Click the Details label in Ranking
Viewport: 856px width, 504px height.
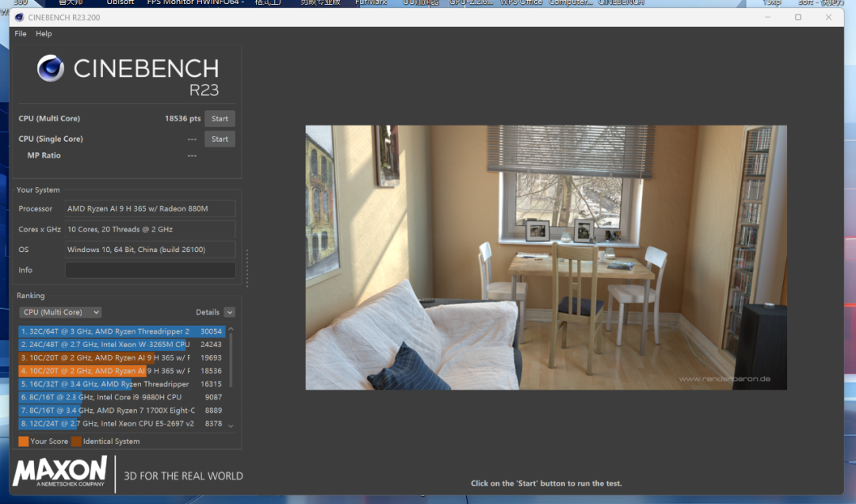tap(208, 311)
